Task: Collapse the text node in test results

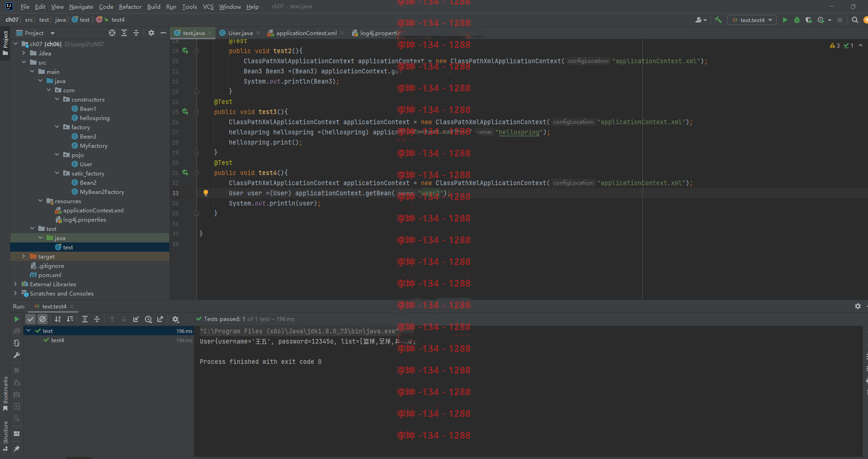Action: [29, 331]
